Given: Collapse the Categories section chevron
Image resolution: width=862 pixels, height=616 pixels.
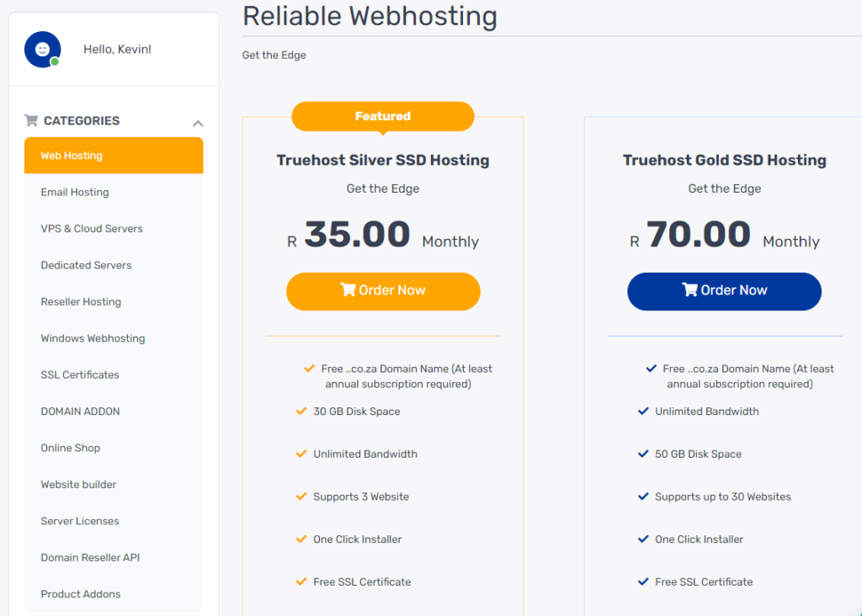Looking at the screenshot, I should pyautogui.click(x=198, y=123).
